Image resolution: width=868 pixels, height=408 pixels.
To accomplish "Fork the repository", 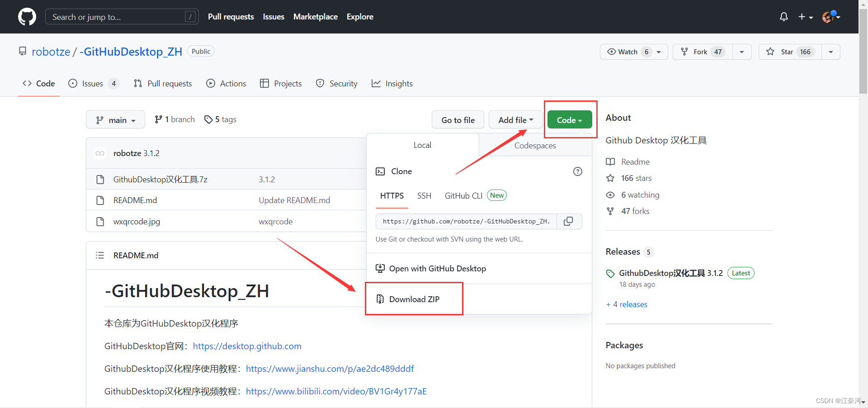I will (703, 52).
